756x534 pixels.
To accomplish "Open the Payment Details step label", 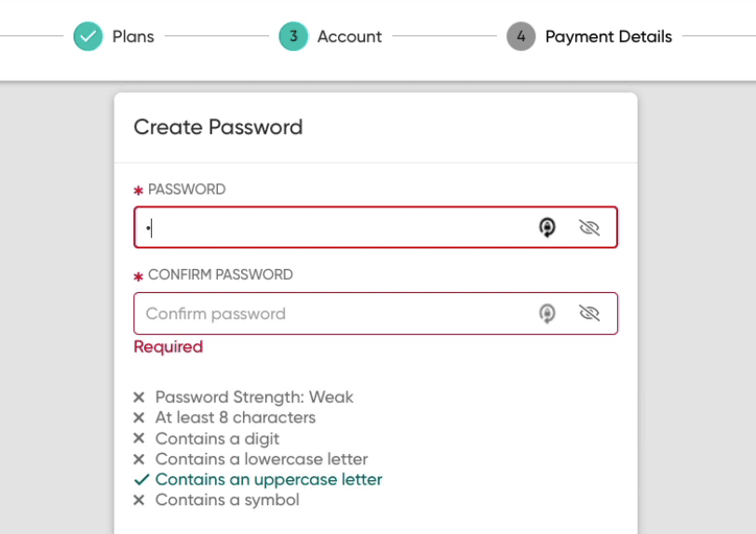I will point(609,36).
